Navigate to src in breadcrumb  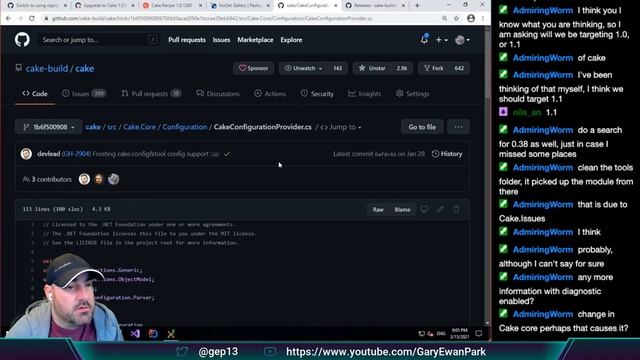(x=112, y=127)
